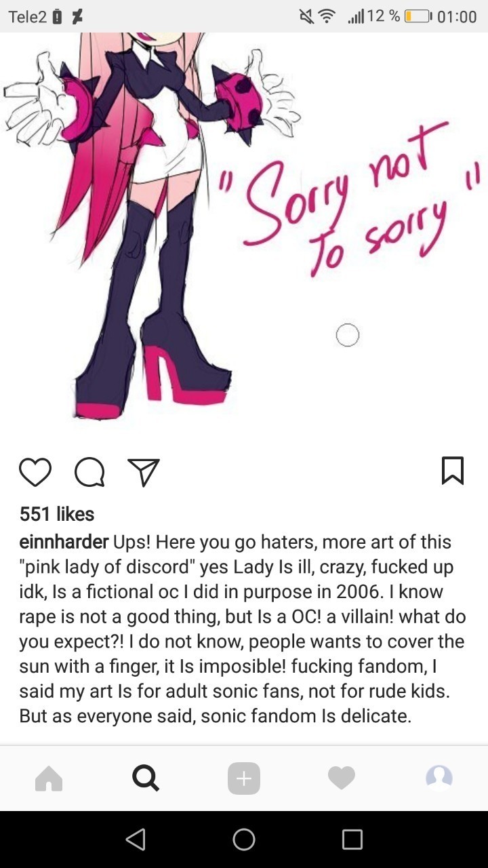
Task: Tap the small circle marker on the image
Action: [x=347, y=335]
